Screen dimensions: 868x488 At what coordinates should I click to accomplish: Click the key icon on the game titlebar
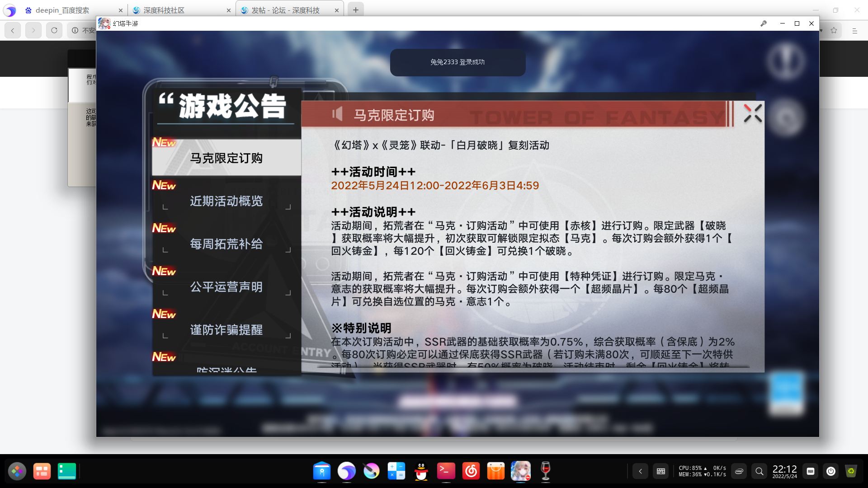[x=764, y=23]
